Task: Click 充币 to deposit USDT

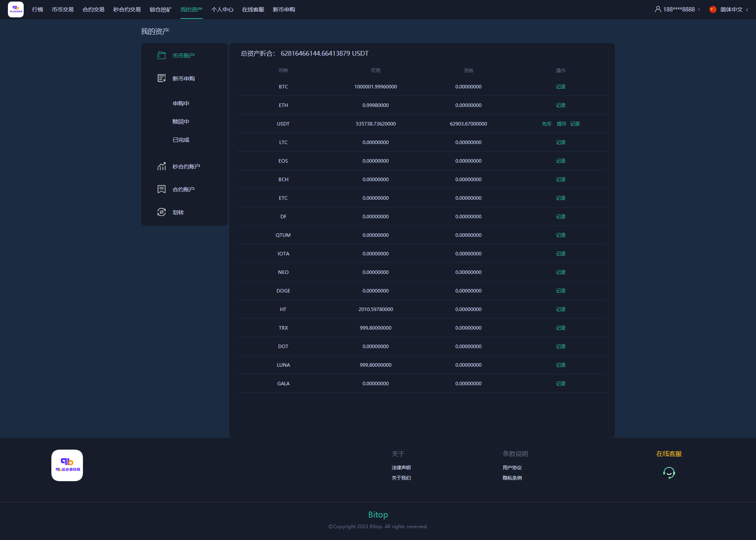Action: 547,124
